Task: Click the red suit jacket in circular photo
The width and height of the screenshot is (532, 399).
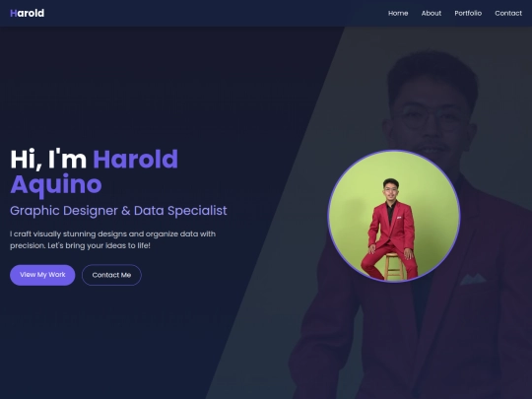Action: tap(393, 224)
